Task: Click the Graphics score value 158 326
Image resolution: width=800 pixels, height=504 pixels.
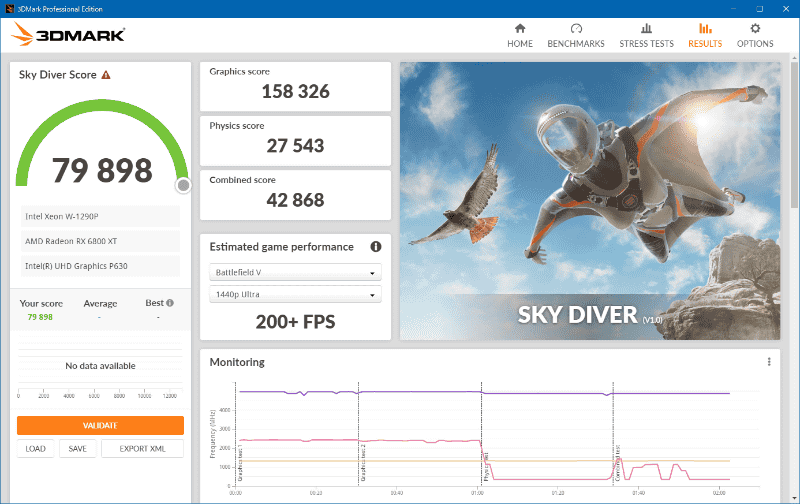Action: (x=295, y=92)
